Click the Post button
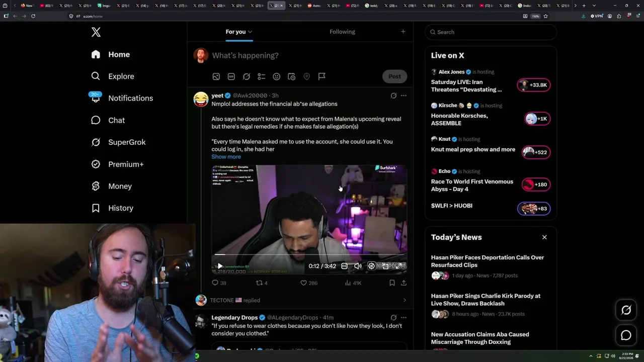Screen dimensions: 644x362 point(394,76)
